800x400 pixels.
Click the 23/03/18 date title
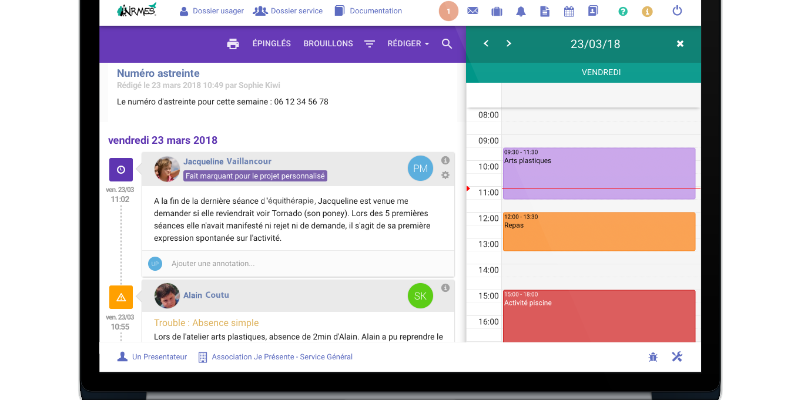pos(595,44)
